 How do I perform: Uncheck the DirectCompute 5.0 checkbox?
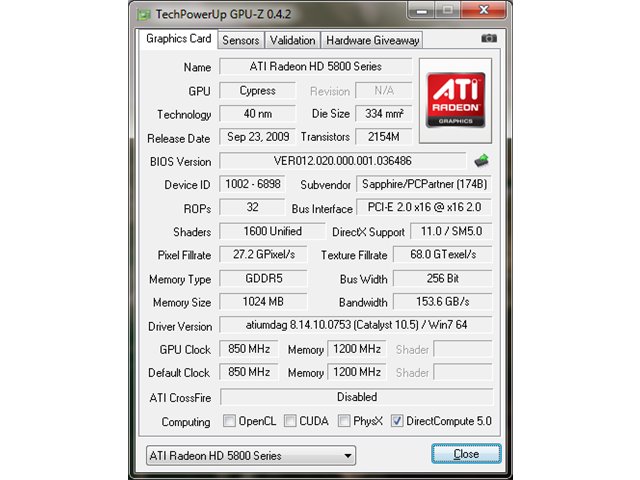[x=397, y=421]
